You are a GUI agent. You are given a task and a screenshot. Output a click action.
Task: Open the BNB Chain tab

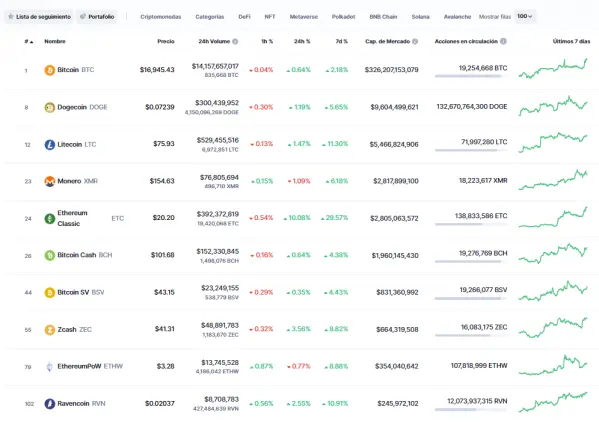383,17
